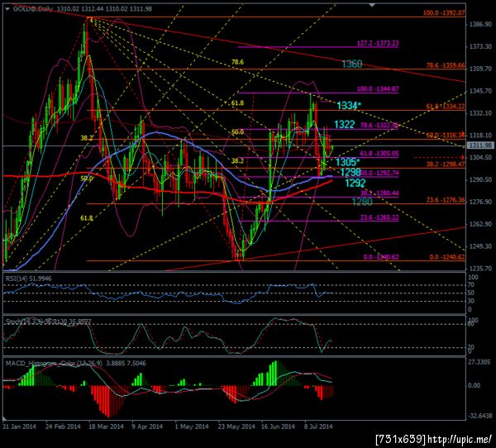The width and height of the screenshot is (496, 448).
Task: Select the cyan '1298' price annotation
Action: click(x=351, y=172)
